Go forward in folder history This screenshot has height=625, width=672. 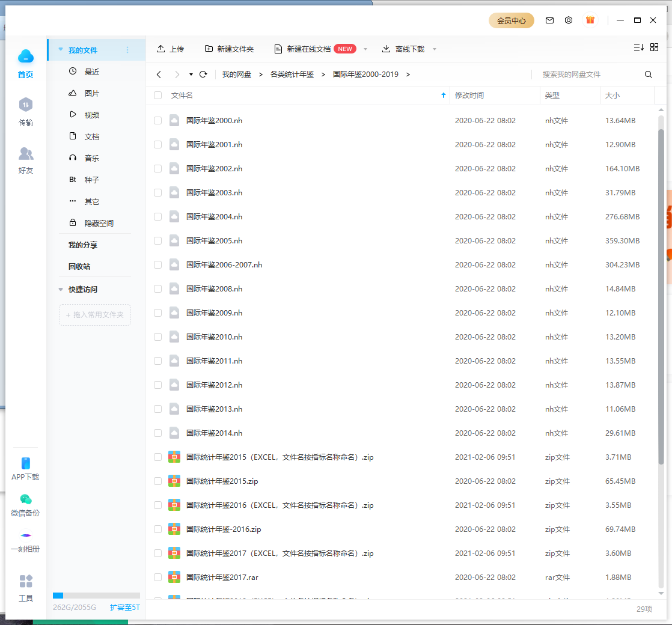[x=177, y=75]
